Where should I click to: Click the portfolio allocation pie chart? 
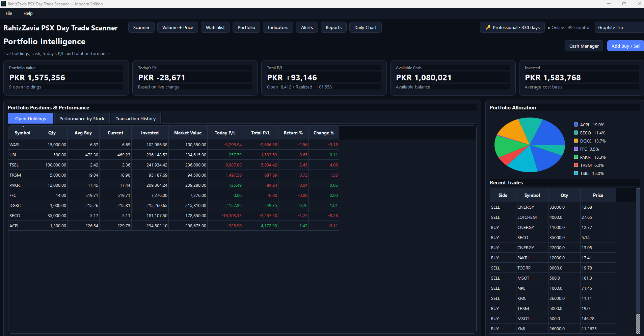coord(530,145)
